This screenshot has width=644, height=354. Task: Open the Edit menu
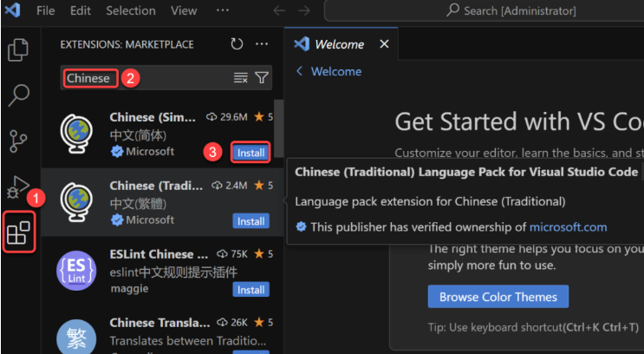(x=81, y=10)
